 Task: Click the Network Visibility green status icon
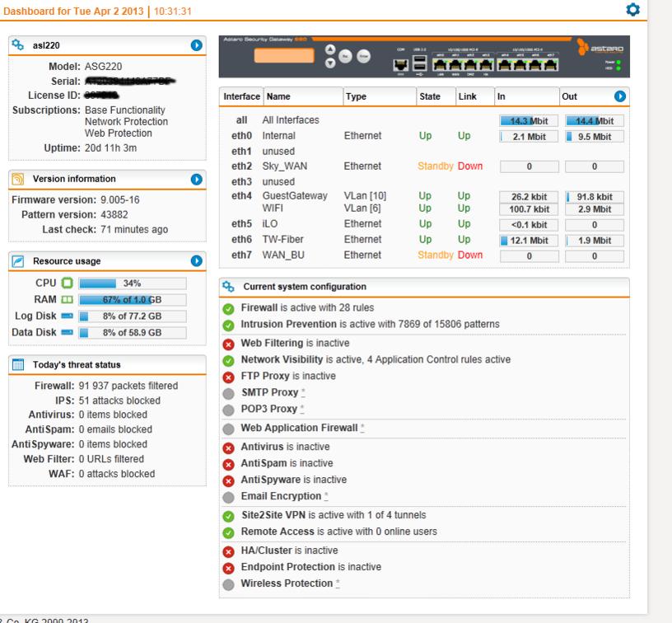[228, 360]
